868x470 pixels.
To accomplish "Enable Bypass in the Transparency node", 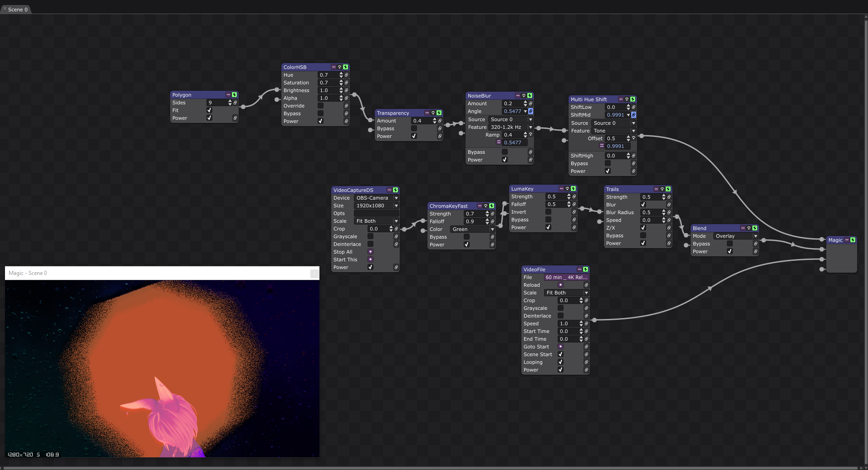I will [x=414, y=128].
